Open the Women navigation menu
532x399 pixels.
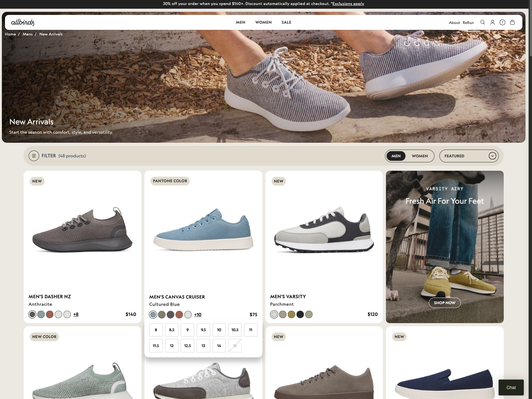tap(264, 22)
